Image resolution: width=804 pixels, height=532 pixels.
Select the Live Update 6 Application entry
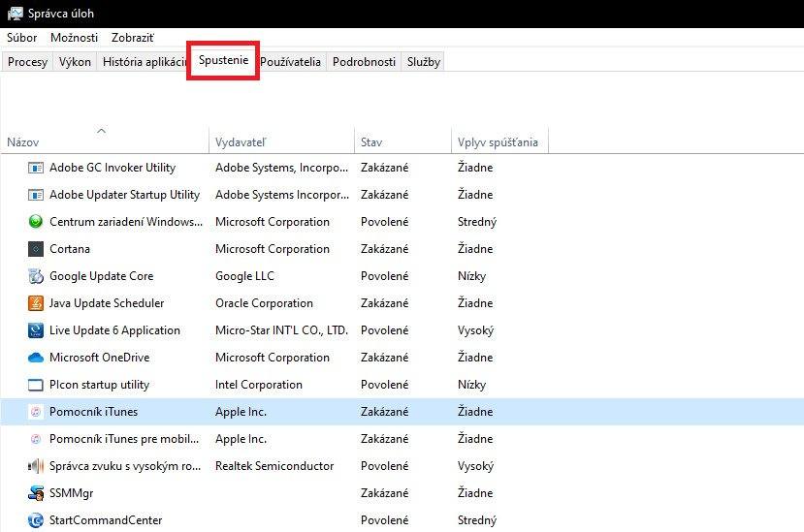(402, 330)
